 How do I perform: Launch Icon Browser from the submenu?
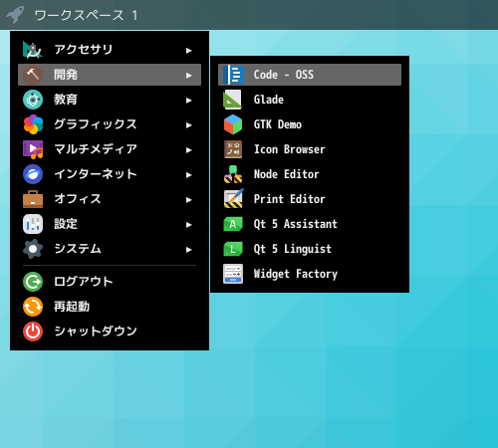(x=310, y=149)
